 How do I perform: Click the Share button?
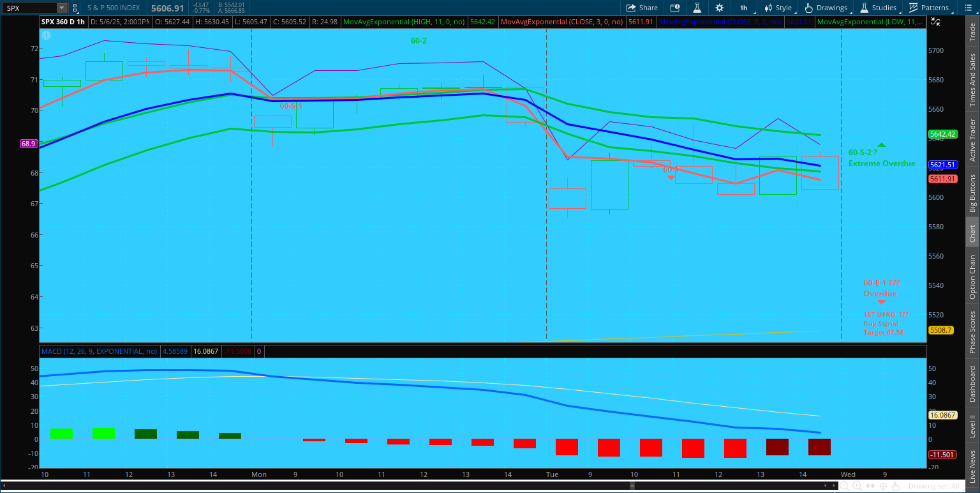coord(642,8)
